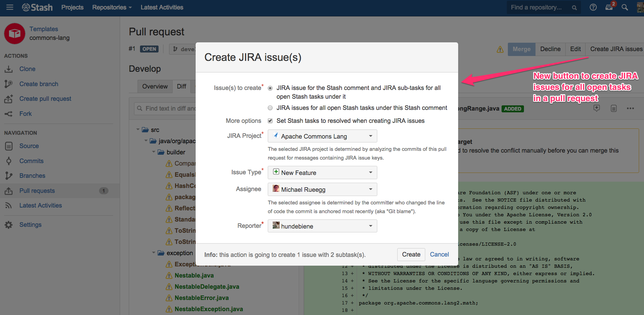Open Commits in the navigation sidebar
The image size is (644, 315).
(31, 161)
